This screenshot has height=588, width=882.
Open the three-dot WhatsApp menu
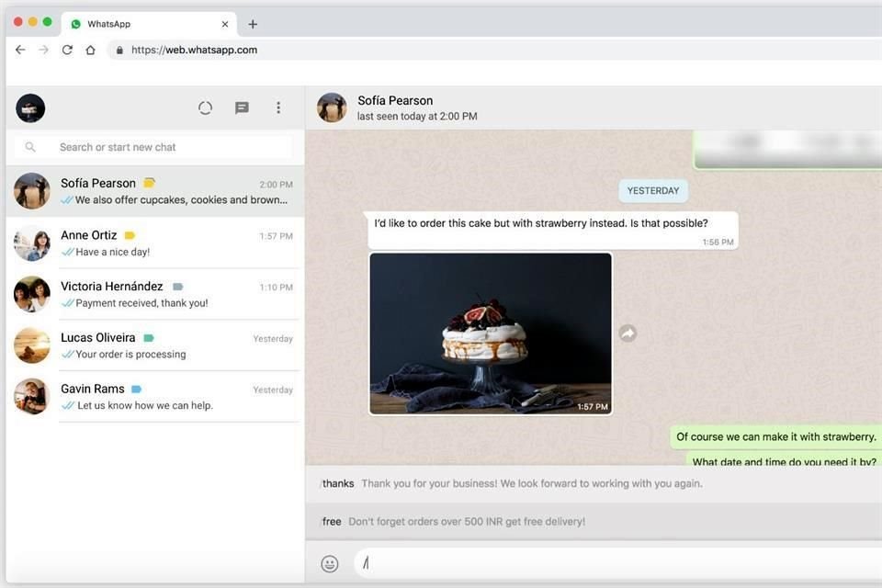tap(278, 107)
